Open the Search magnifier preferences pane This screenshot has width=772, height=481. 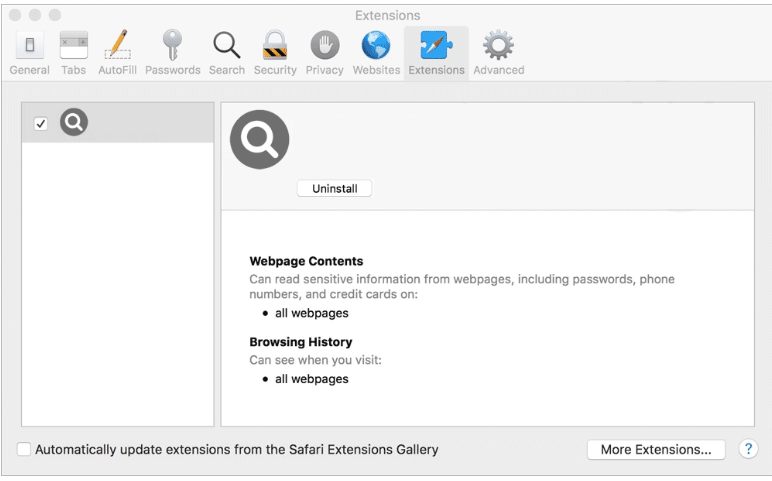click(x=227, y=52)
